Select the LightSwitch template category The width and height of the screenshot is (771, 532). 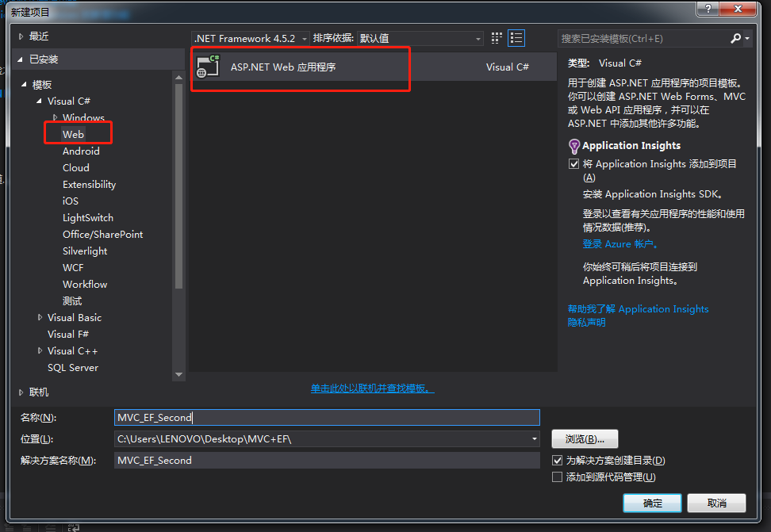pos(87,218)
